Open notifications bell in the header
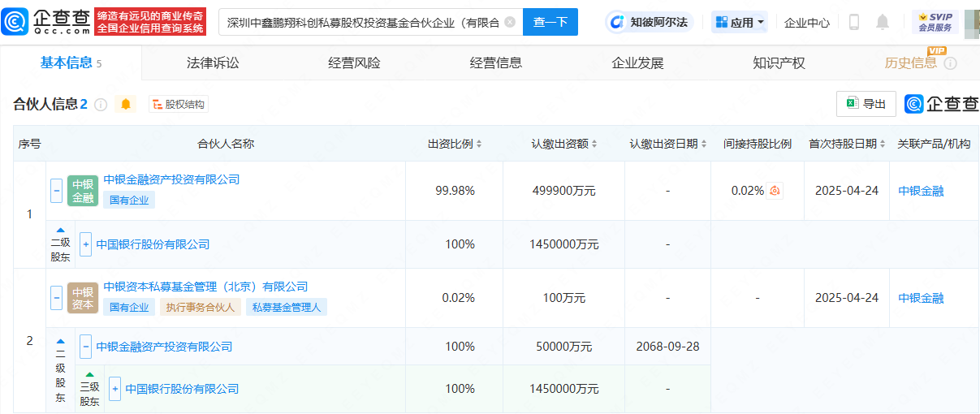980x414 pixels. 883,22
